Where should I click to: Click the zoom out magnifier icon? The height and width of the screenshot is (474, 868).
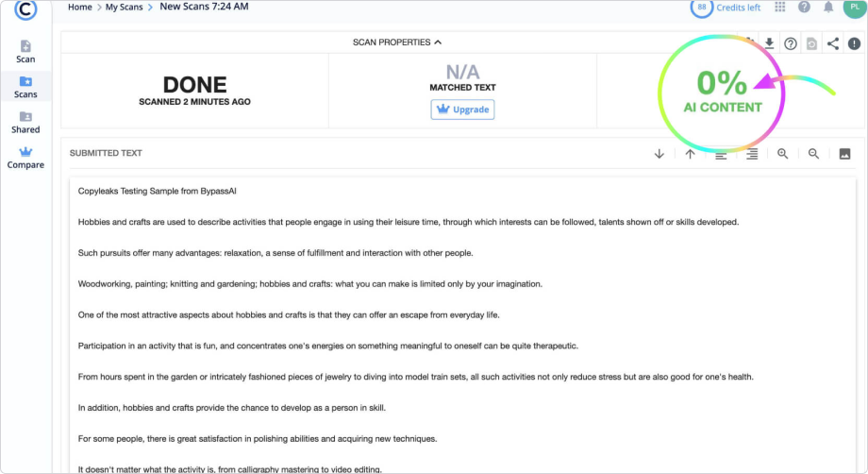point(813,154)
